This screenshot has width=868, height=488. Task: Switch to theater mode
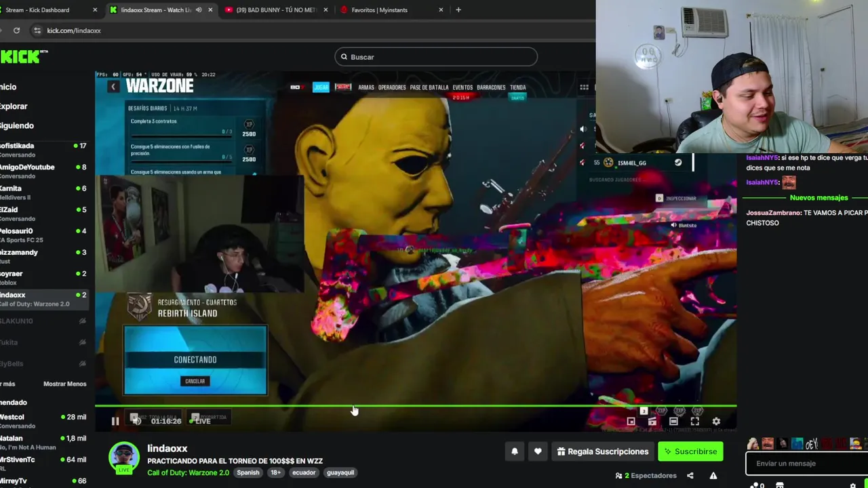coord(673,422)
